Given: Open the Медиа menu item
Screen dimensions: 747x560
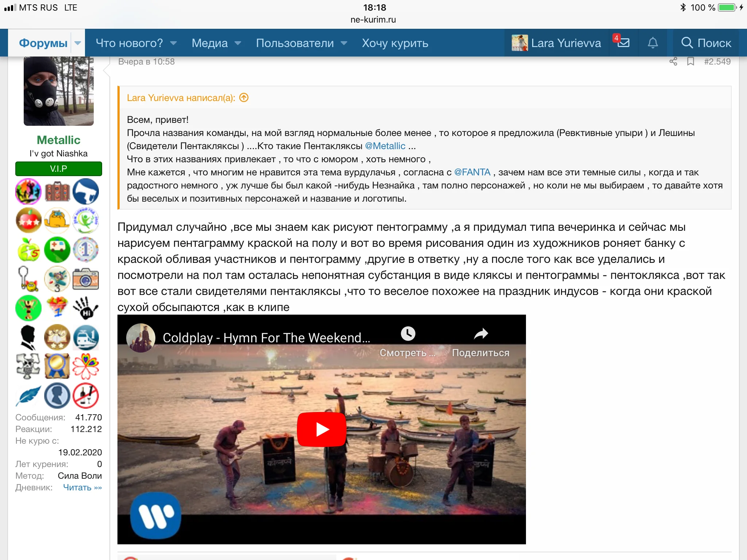Looking at the screenshot, I should click(x=210, y=43).
